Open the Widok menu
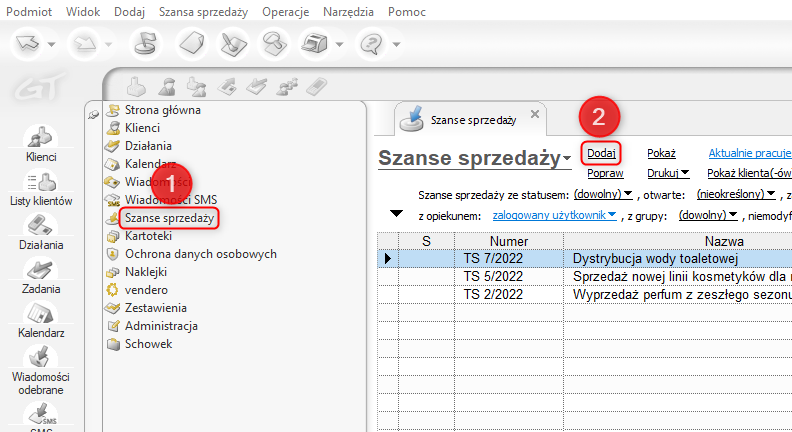The image size is (792, 432). (x=83, y=12)
